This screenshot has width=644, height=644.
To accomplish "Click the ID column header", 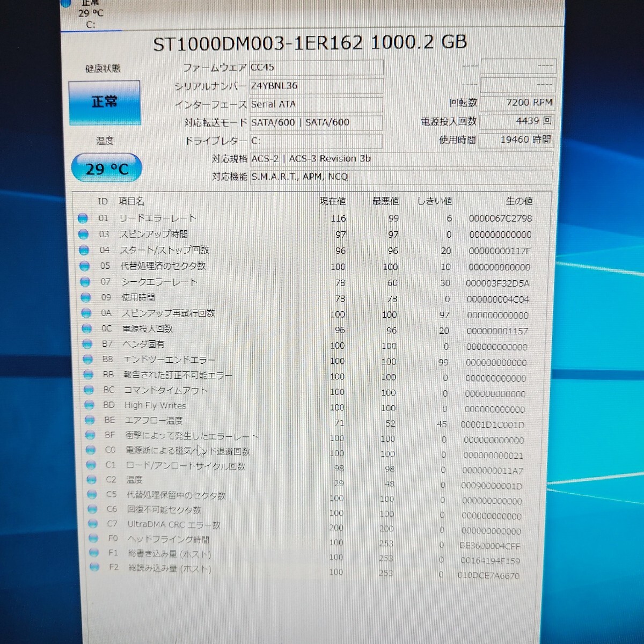I will tap(103, 201).
